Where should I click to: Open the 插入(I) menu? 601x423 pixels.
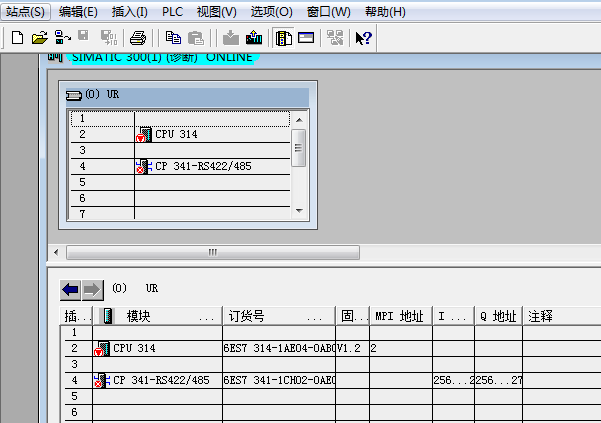(x=130, y=12)
